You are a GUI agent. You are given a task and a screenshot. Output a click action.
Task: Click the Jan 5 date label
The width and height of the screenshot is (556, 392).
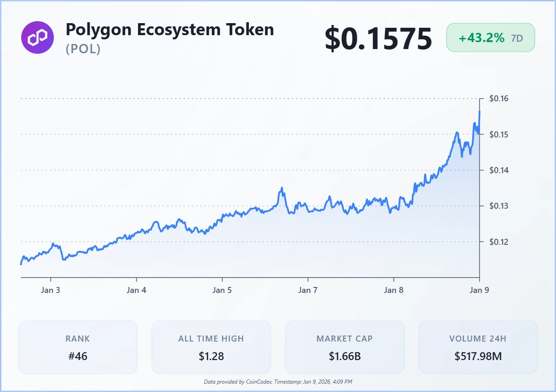pos(222,290)
